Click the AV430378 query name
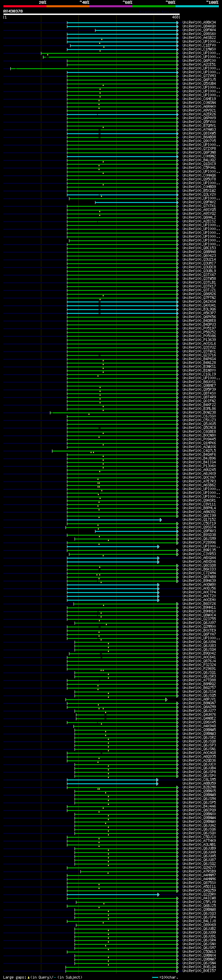The width and height of the screenshot is (222, 980). (13, 11)
